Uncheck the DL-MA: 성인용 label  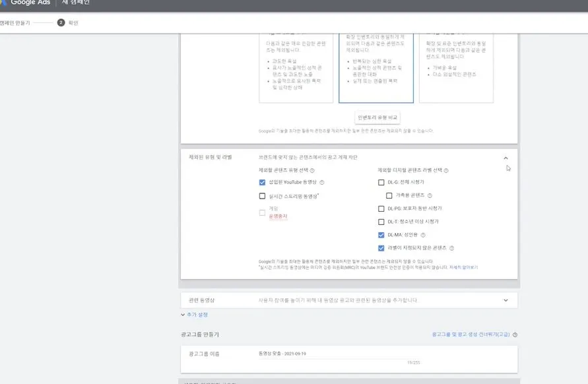pyautogui.click(x=379, y=234)
